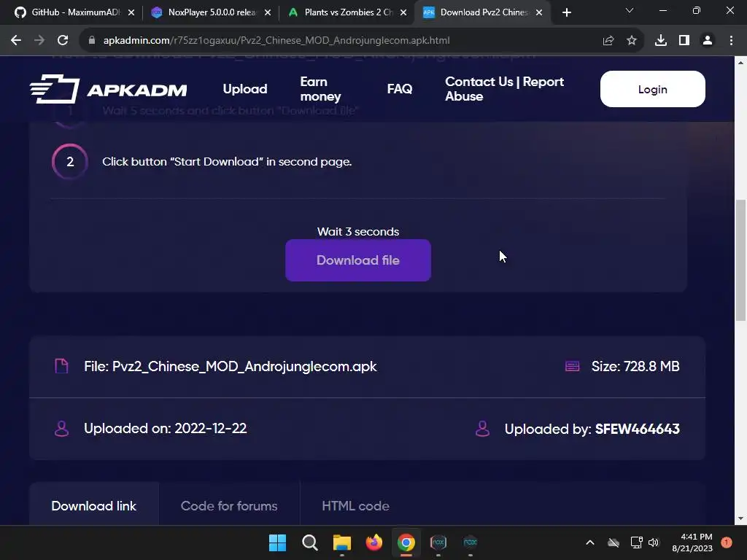This screenshot has width=747, height=560.
Task: Close the GitHub tab
Action: [131, 12]
